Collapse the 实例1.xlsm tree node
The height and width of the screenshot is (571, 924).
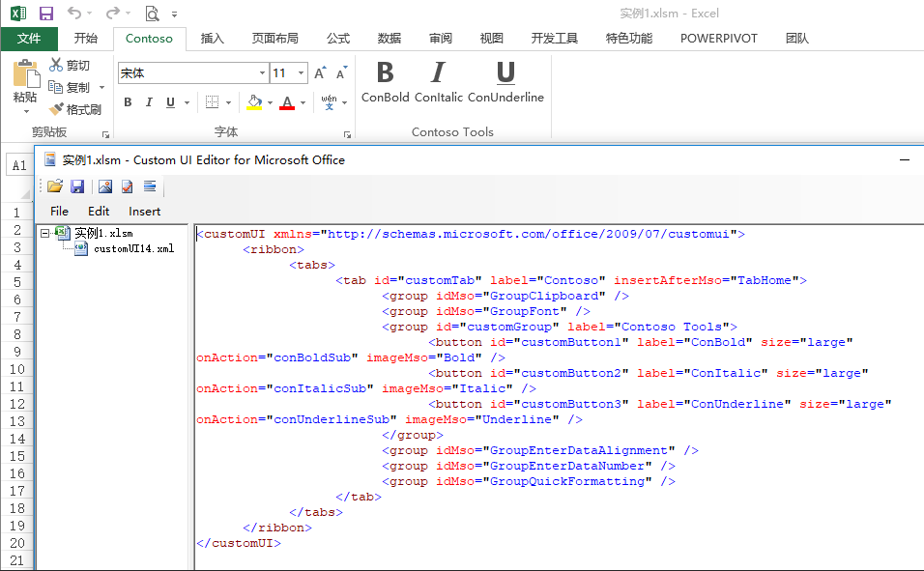click(x=44, y=234)
